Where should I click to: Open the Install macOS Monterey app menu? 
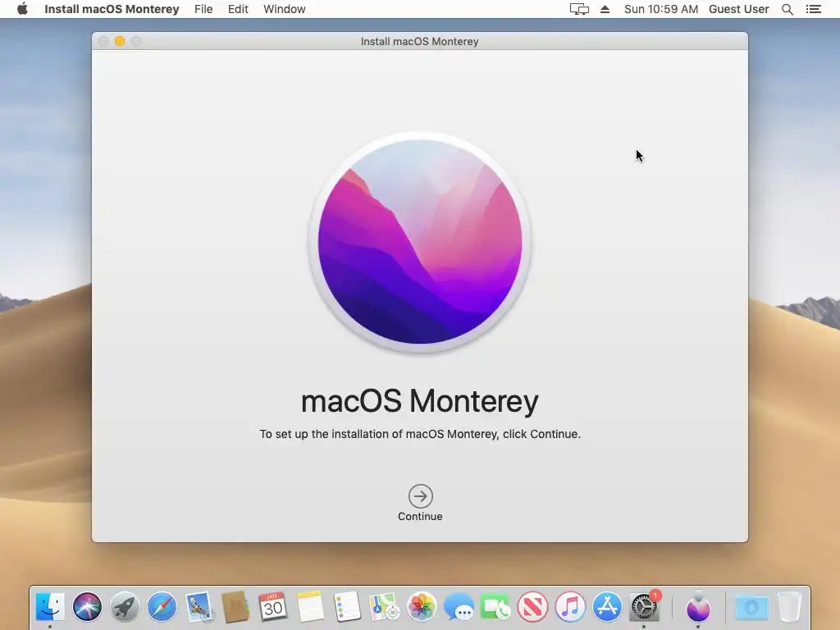[112, 9]
